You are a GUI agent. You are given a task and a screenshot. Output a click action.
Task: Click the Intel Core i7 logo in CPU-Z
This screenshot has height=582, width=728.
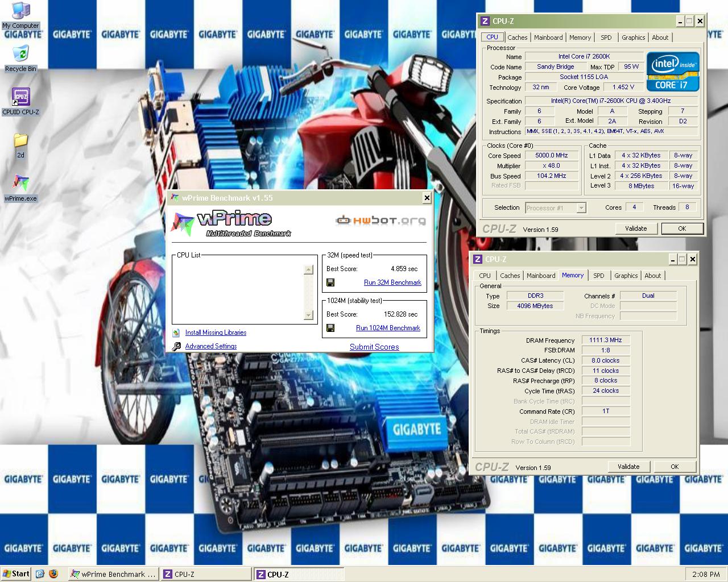pyautogui.click(x=673, y=71)
